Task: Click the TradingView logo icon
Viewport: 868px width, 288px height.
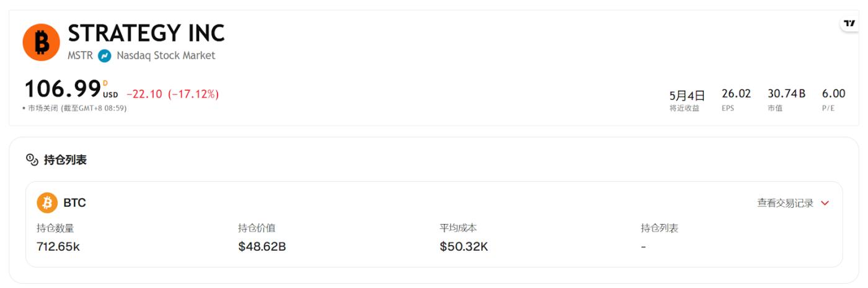Action: (849, 24)
